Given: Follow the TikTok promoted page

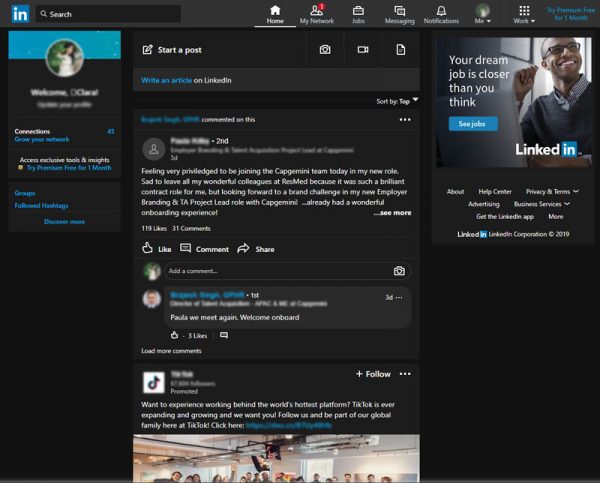Looking at the screenshot, I should (373, 374).
